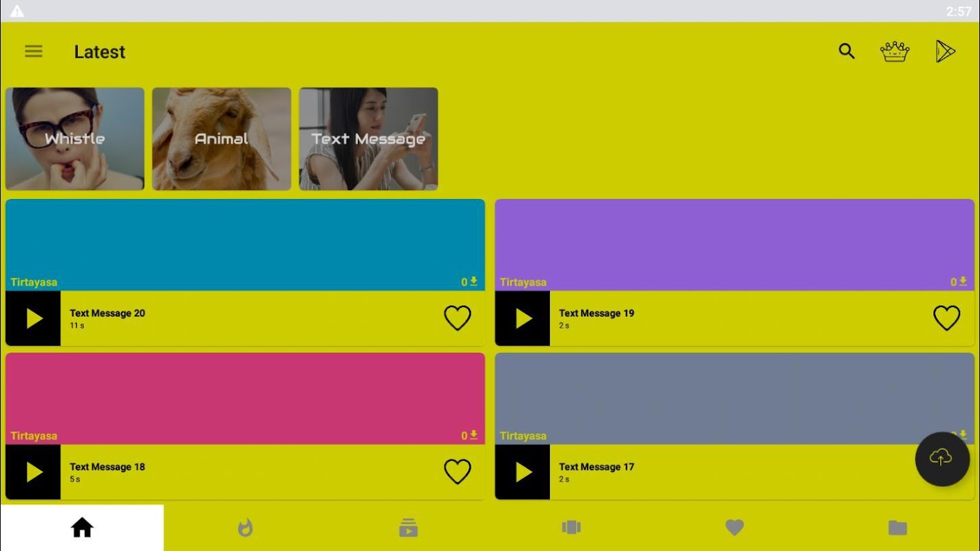This screenshot has height=551, width=980.
Task: Open the folder tab in bottom bar
Action: (x=897, y=528)
